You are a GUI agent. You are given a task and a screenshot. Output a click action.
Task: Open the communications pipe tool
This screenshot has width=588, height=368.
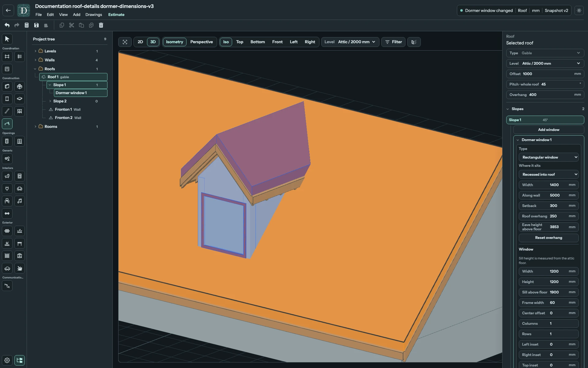click(x=7, y=286)
